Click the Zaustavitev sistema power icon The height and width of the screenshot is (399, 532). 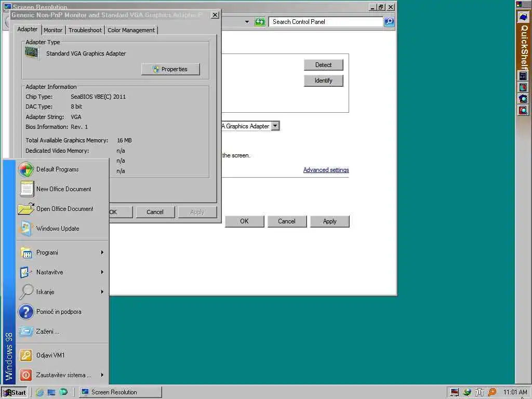(x=26, y=375)
